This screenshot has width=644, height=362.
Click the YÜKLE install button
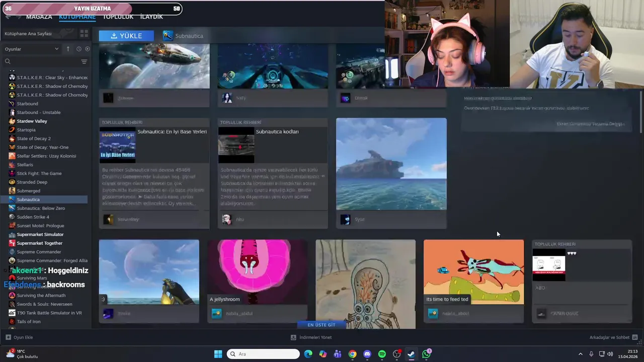coord(126,36)
